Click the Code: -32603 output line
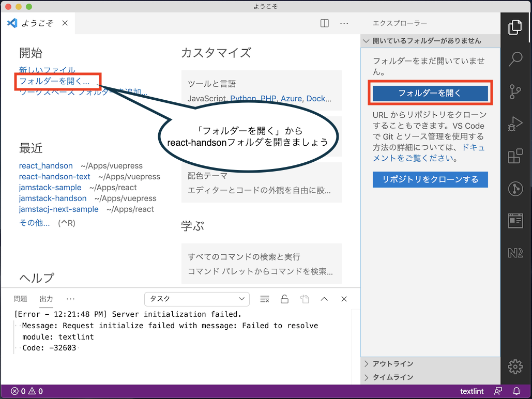Viewport: 532px width, 399px height. pos(49,348)
